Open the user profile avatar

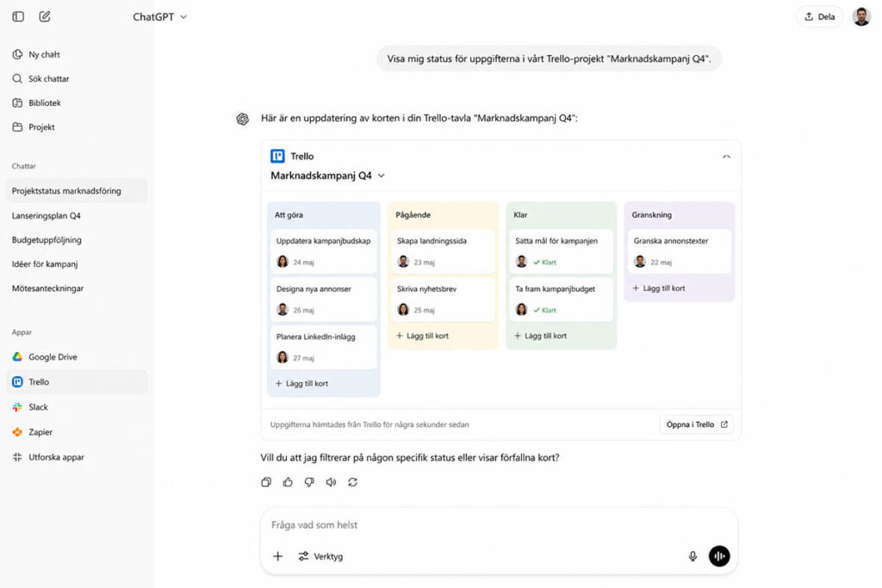tap(861, 16)
